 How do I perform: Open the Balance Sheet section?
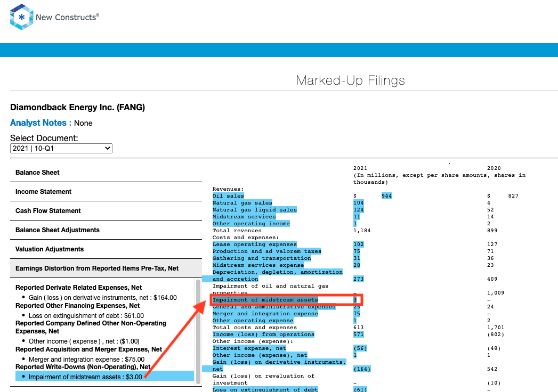click(x=106, y=173)
